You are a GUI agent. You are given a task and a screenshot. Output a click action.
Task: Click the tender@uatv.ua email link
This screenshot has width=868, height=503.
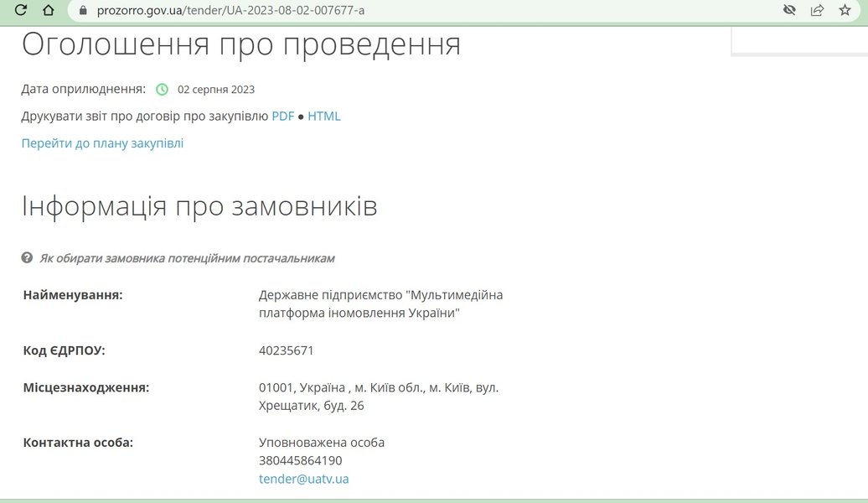pyautogui.click(x=303, y=479)
